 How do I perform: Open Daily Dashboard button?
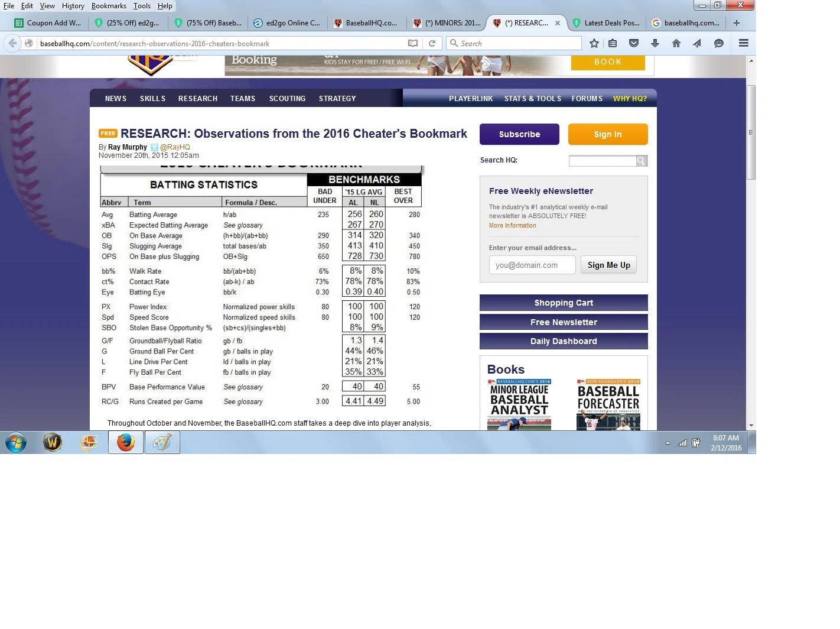pos(564,341)
